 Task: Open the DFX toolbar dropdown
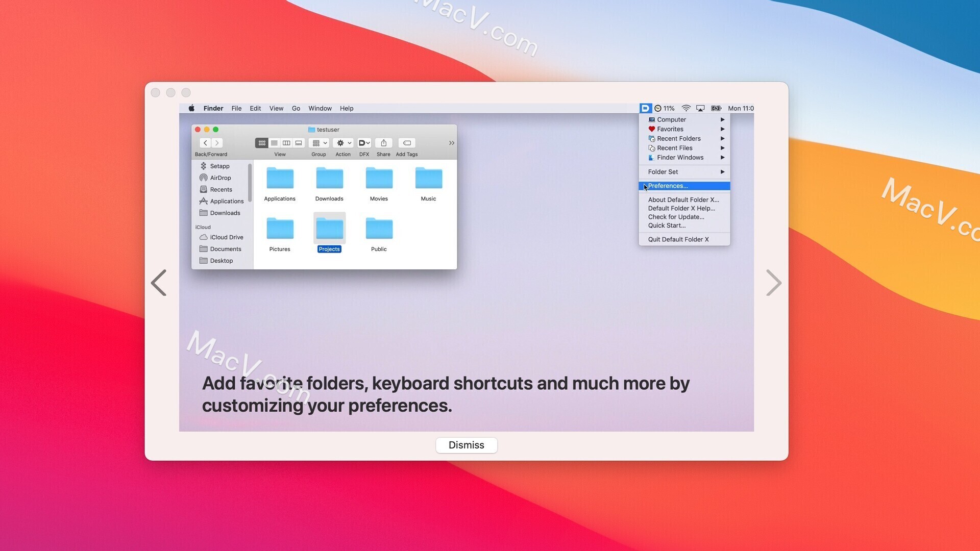(x=364, y=143)
